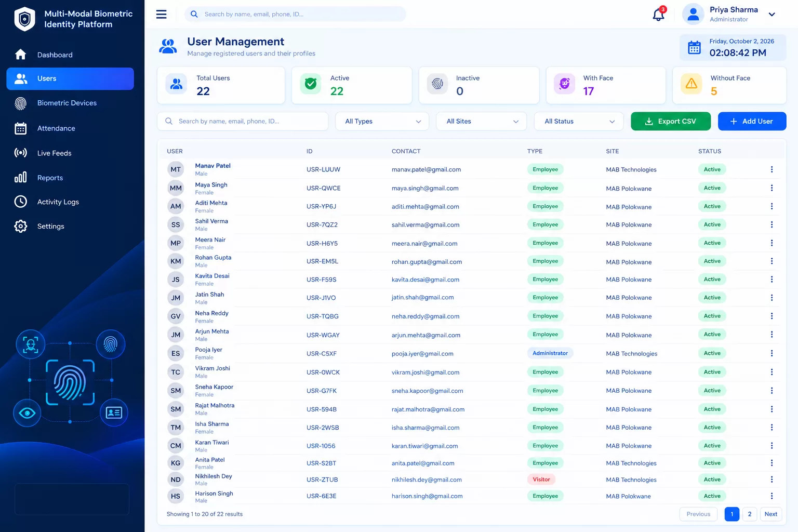Image resolution: width=798 pixels, height=532 pixels.
Task: Click the STATUS column header
Action: 710,151
